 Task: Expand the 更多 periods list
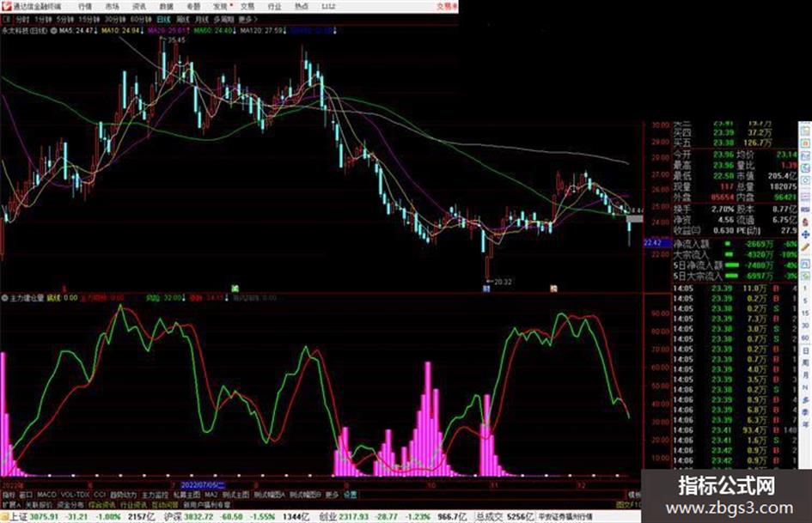point(248,20)
